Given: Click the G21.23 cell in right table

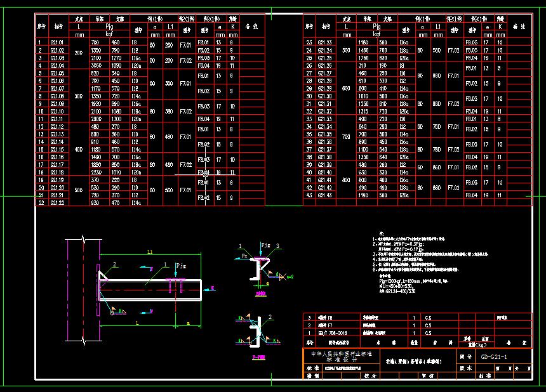Looking at the screenshot, I should point(324,42).
